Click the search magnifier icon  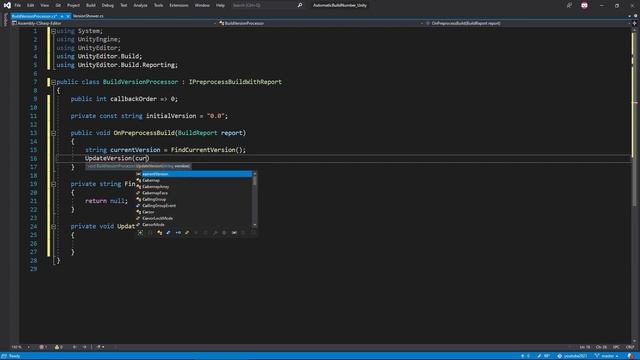click(x=300, y=5)
